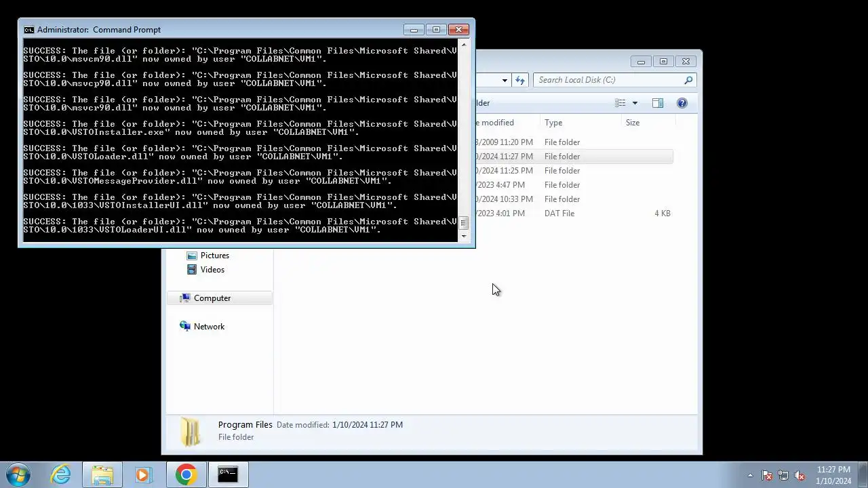Click Program Files folder icon in details pane
Screen dimensions: 868x488
click(191, 431)
